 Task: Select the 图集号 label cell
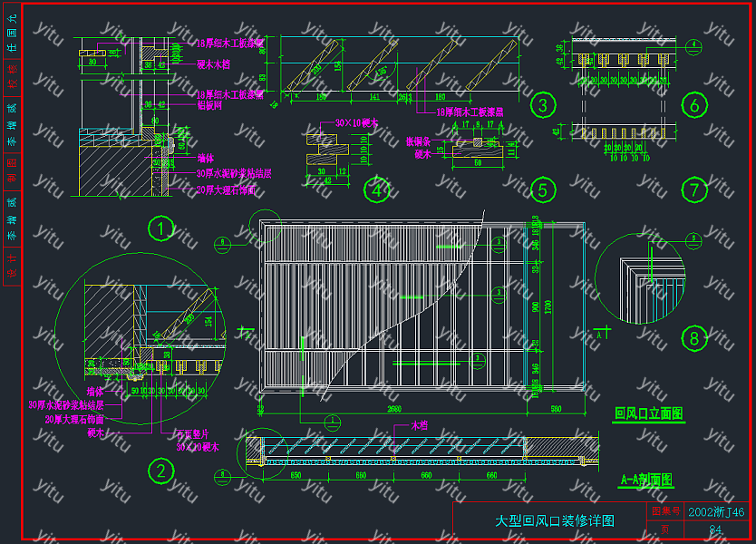click(x=664, y=512)
